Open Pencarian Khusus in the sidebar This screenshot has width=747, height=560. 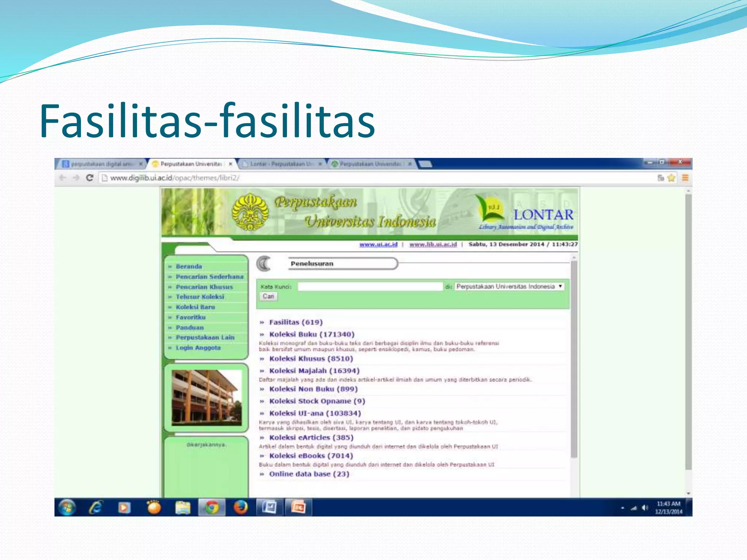(x=204, y=287)
